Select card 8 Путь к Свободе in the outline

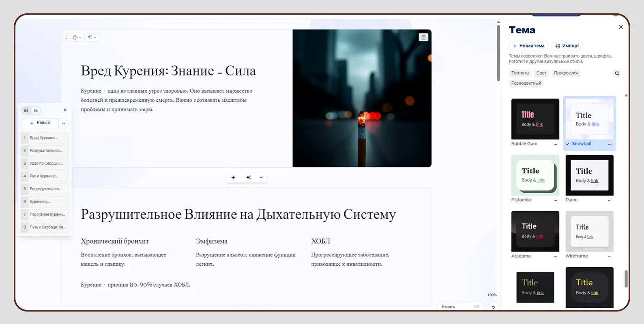coord(45,227)
